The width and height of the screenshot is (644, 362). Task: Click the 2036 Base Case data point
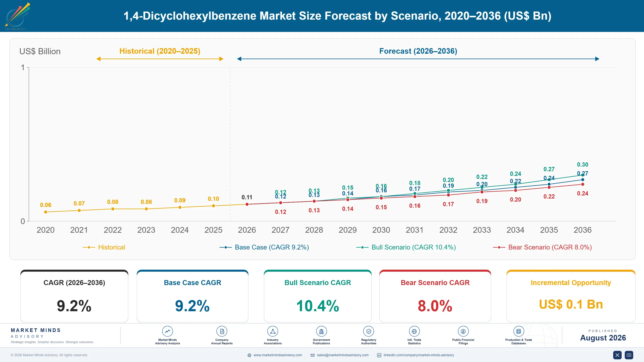tap(583, 179)
